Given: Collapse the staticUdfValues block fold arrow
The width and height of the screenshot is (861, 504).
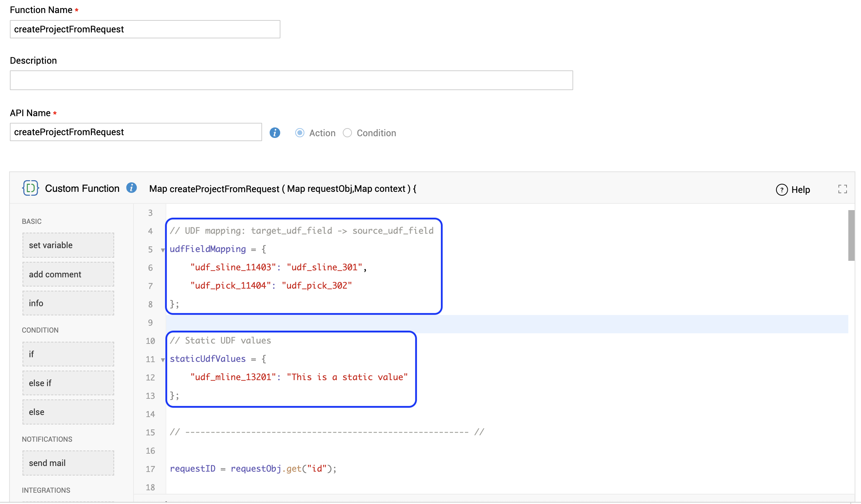Looking at the screenshot, I should click(163, 360).
